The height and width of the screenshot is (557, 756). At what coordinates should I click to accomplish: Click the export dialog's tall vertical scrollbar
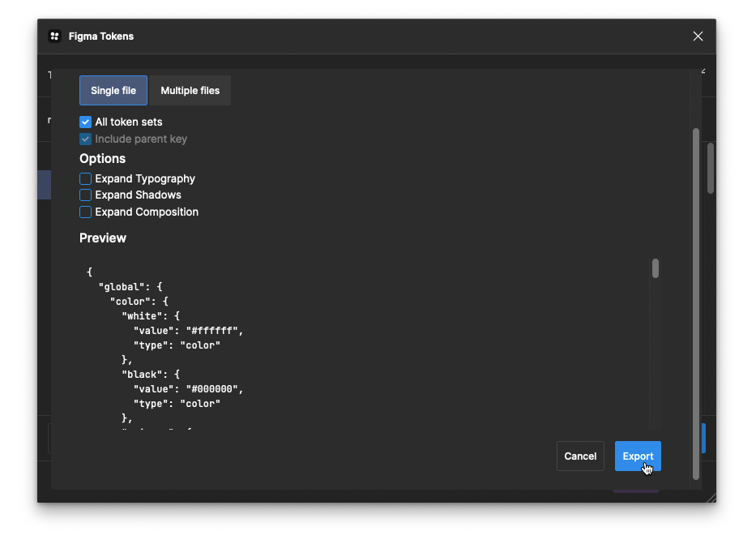point(696,304)
